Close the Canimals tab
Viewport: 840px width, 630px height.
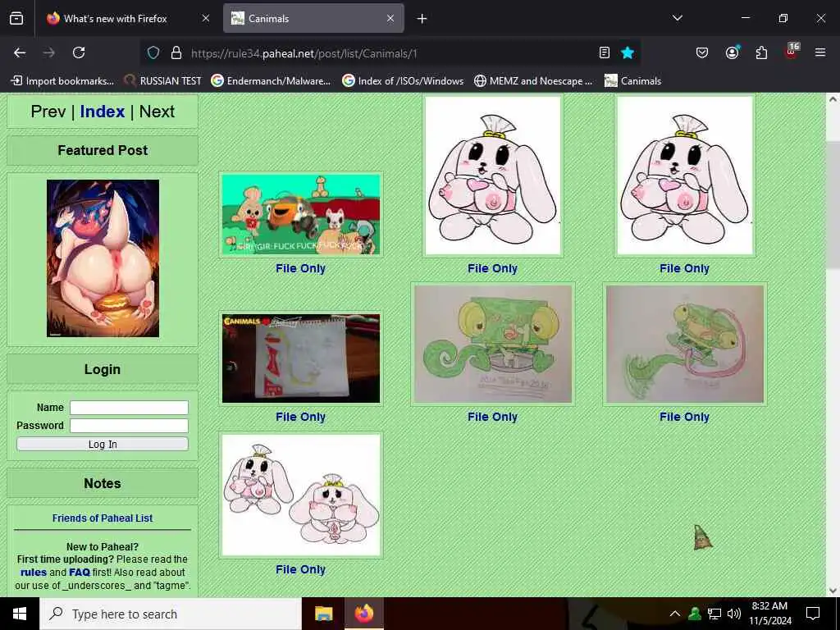pyautogui.click(x=390, y=19)
